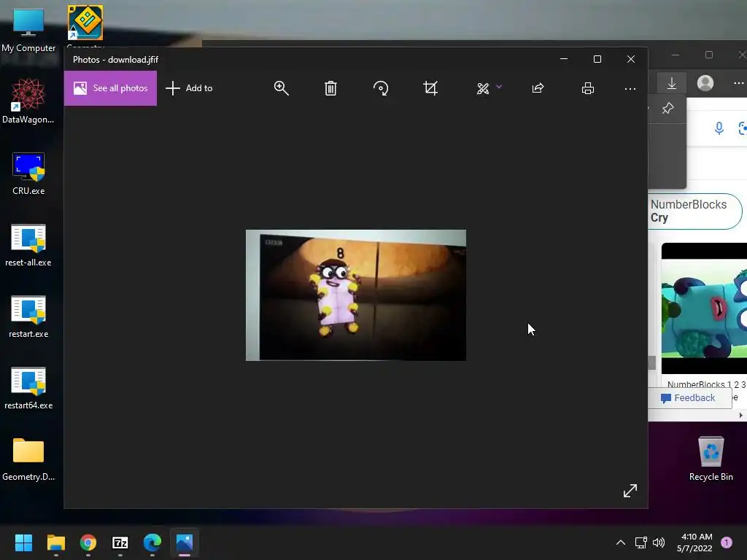This screenshot has height=560, width=747.
Task: Open notification center badge
Action: (727, 542)
